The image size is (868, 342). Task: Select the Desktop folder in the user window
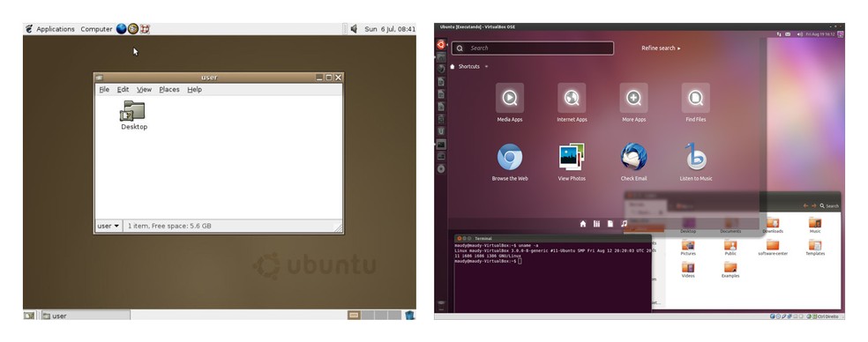point(134,115)
